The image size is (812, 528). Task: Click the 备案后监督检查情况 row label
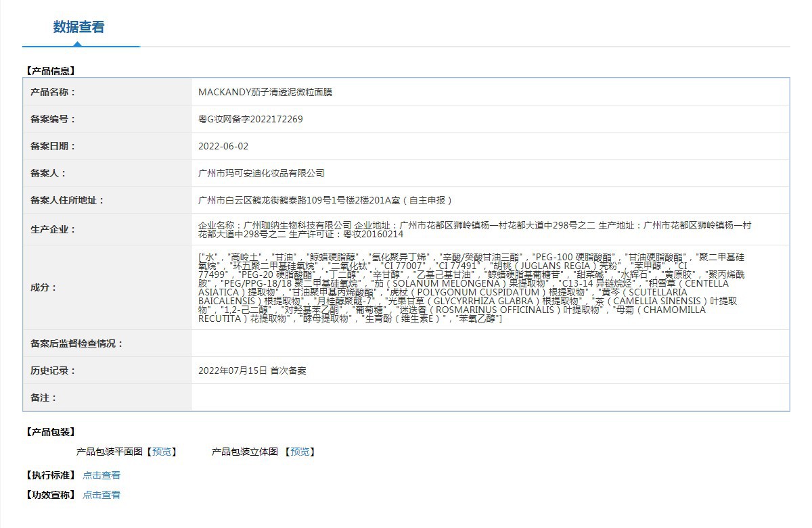(77, 343)
